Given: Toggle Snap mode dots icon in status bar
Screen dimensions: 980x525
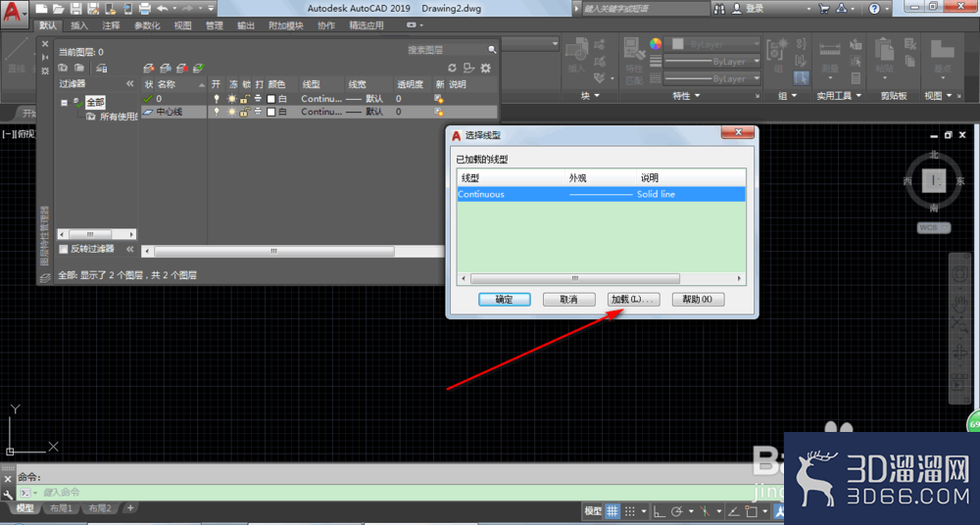Looking at the screenshot, I should pos(630,511).
